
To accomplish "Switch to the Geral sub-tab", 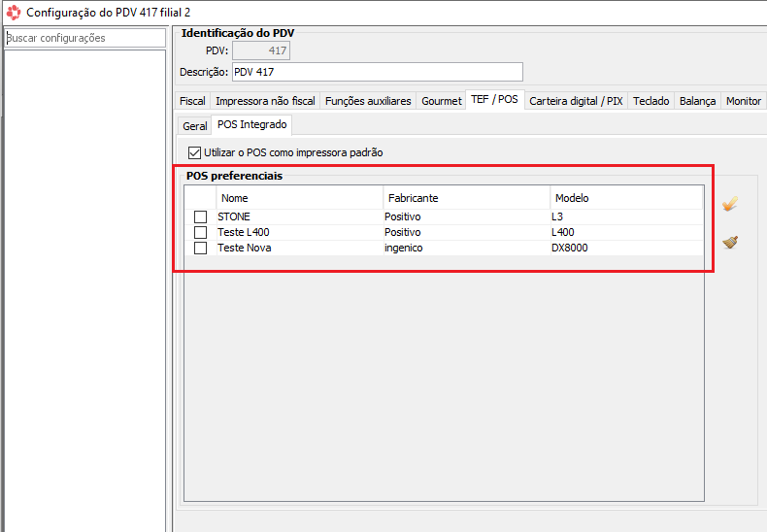I will (x=195, y=126).
